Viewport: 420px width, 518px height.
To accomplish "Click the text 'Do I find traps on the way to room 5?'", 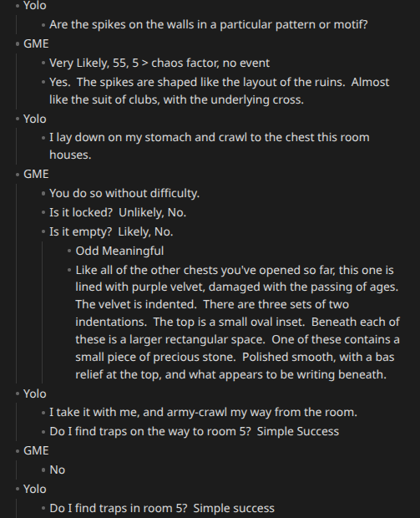I will 150,431.
